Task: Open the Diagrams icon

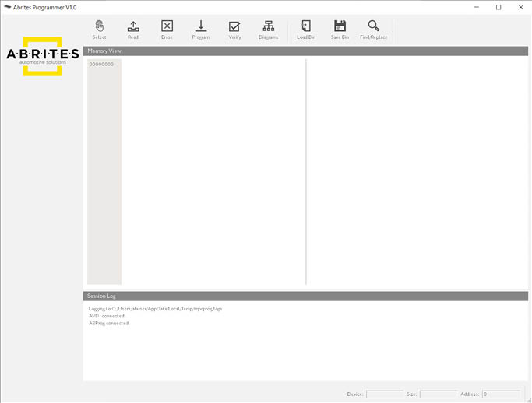Action: [268, 26]
